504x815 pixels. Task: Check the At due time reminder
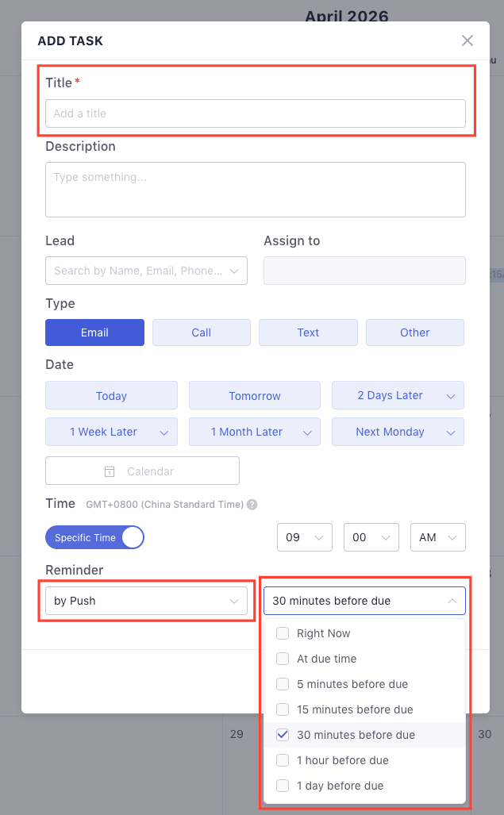(x=283, y=659)
